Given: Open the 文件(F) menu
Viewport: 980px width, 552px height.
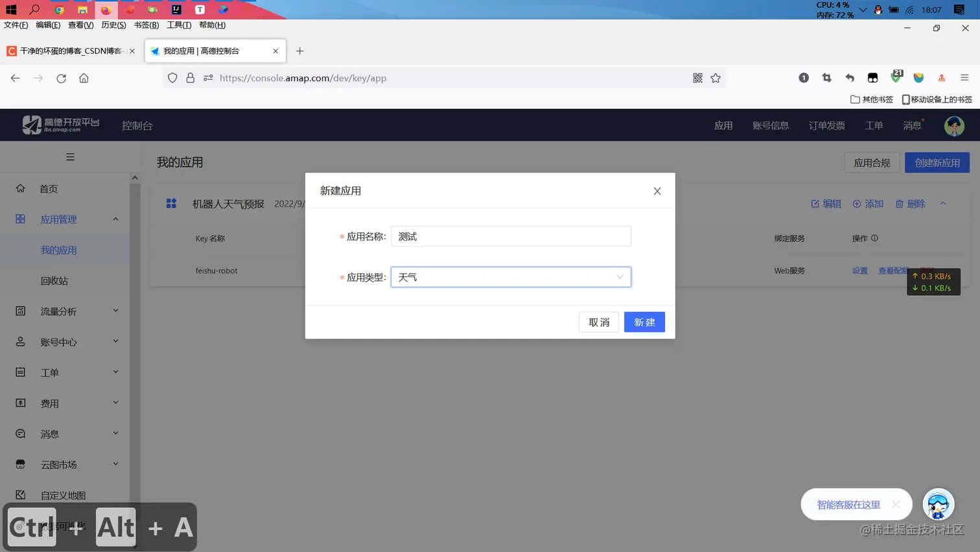Looking at the screenshot, I should [16, 25].
